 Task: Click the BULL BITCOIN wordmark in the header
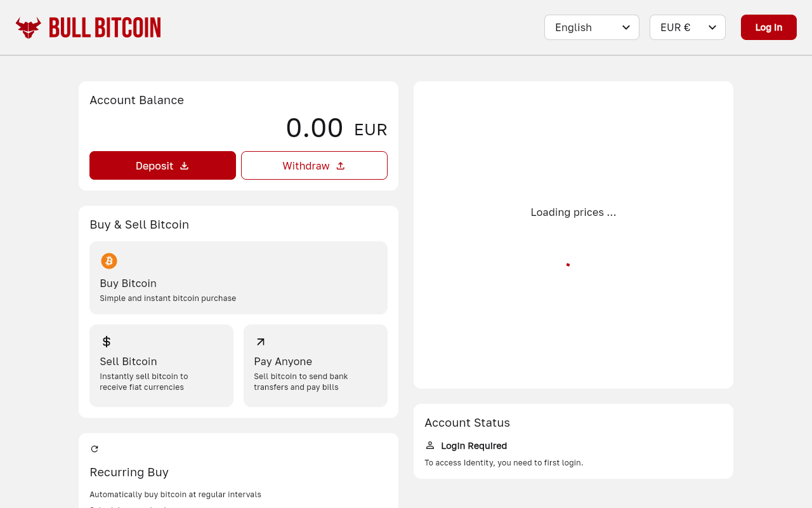[x=107, y=27]
